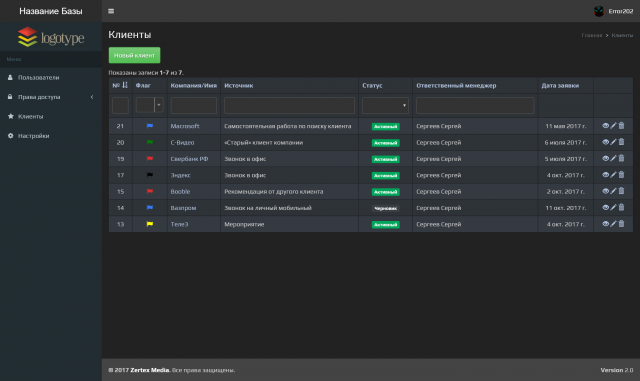This screenshot has height=381, width=640.
Task: View Яндекс client via eye icon
Action: [x=606, y=175]
